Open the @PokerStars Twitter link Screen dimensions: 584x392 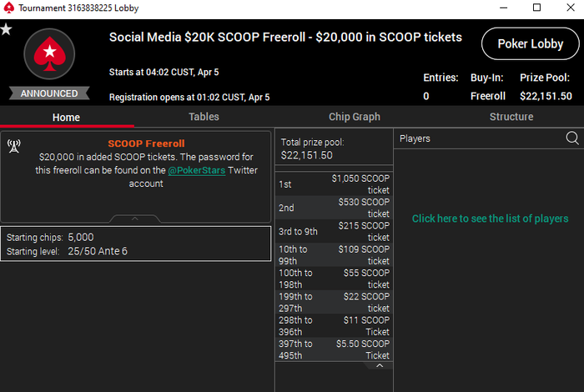196,170
